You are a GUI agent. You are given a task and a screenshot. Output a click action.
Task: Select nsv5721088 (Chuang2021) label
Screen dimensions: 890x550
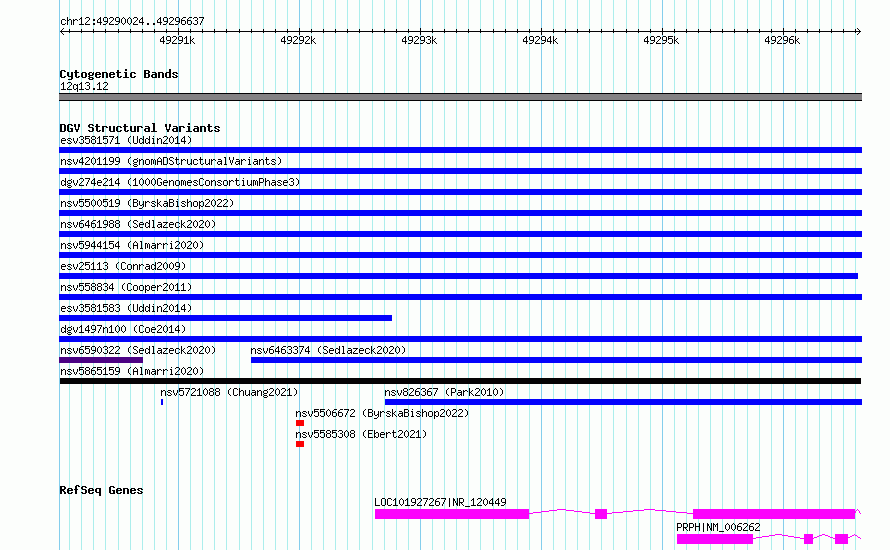click(229, 392)
